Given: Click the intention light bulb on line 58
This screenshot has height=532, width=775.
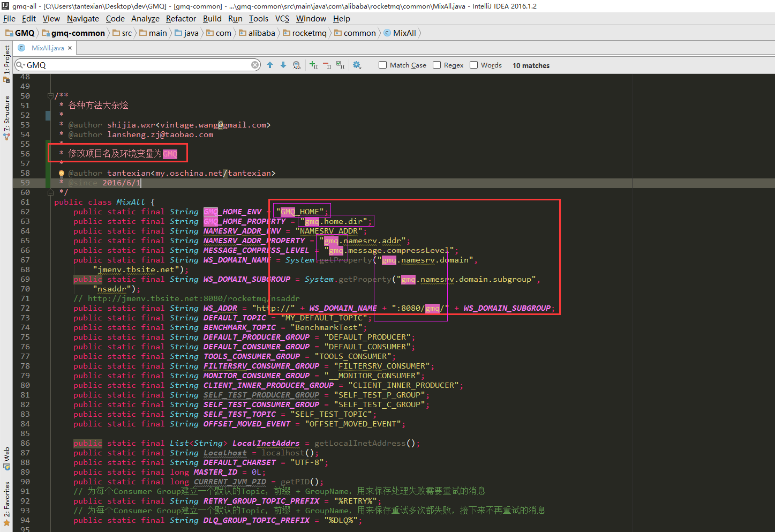Looking at the screenshot, I should point(61,173).
